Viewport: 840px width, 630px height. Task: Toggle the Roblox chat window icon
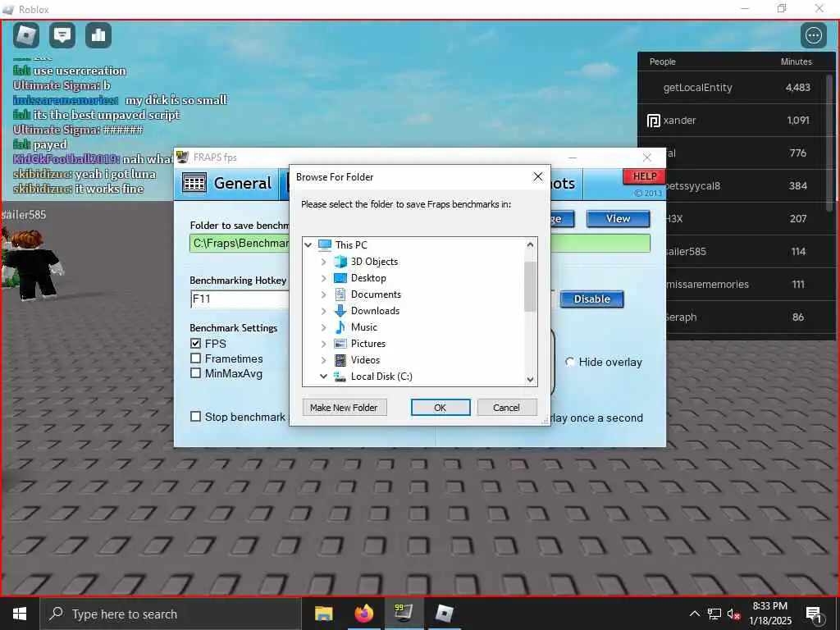pos(62,35)
